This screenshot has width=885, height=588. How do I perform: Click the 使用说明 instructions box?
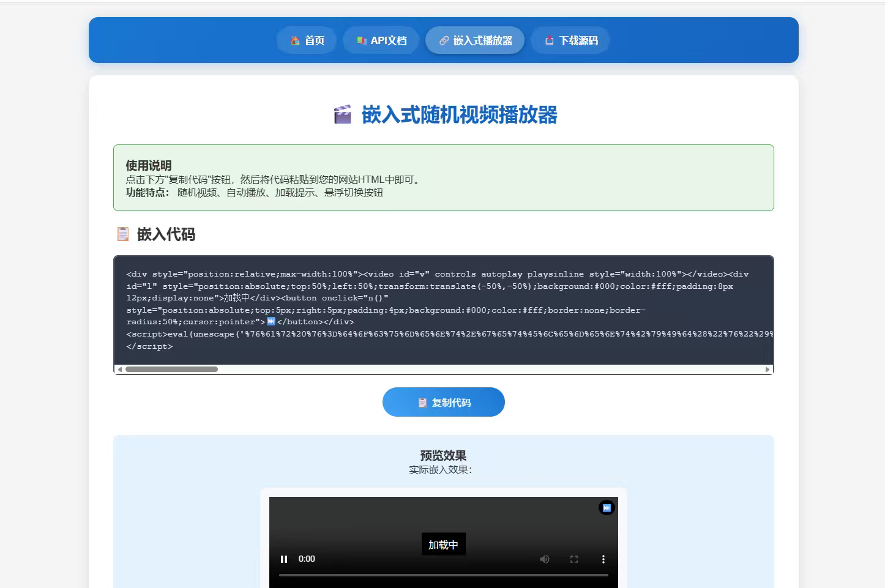(443, 178)
